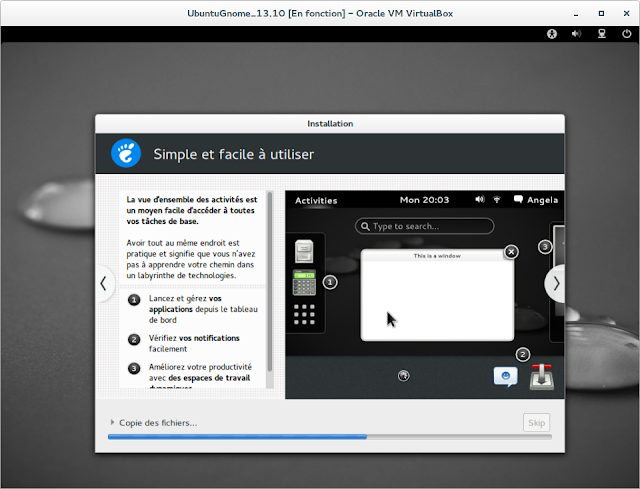Open the accessibility menu in top bar
The height and width of the screenshot is (489, 640).
(552, 34)
